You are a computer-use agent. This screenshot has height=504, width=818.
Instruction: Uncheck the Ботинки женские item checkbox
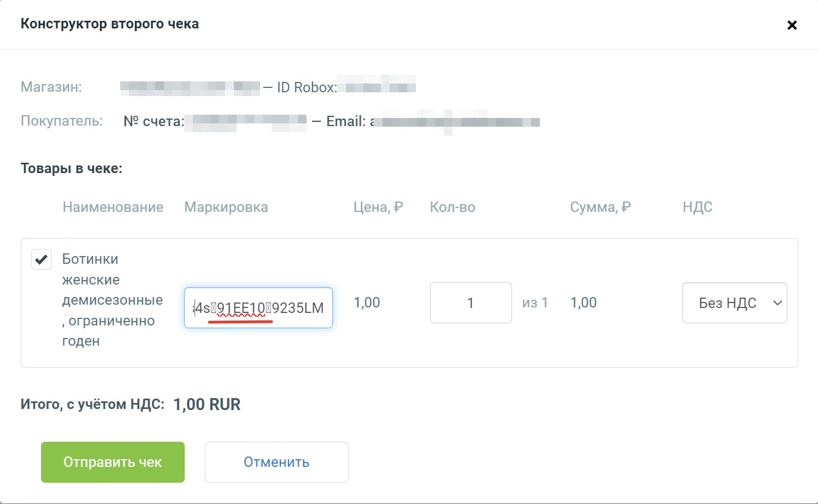coord(42,259)
